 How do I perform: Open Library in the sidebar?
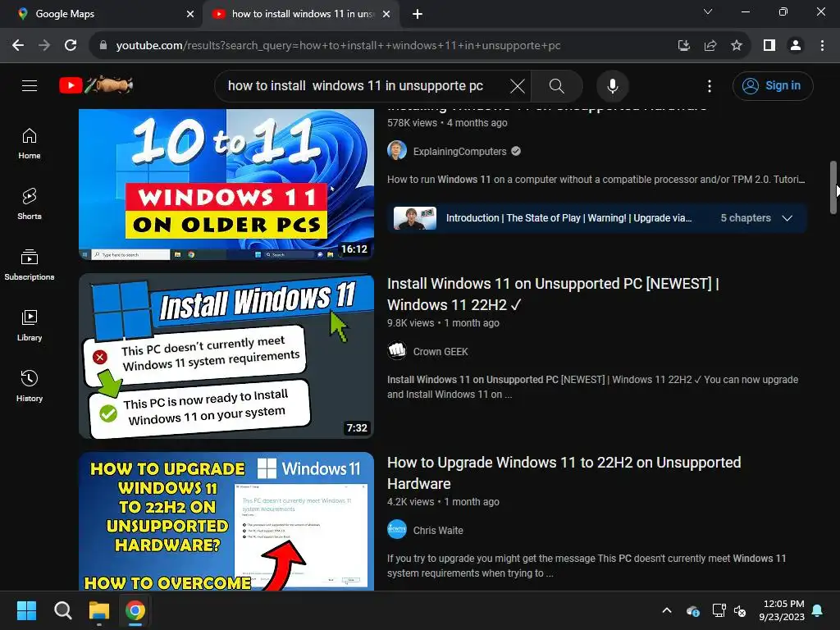click(30, 325)
